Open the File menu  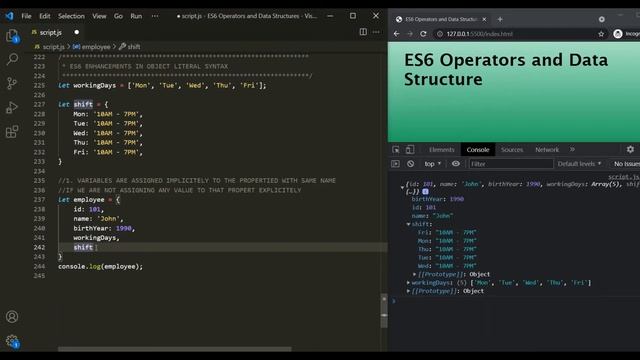(27, 16)
